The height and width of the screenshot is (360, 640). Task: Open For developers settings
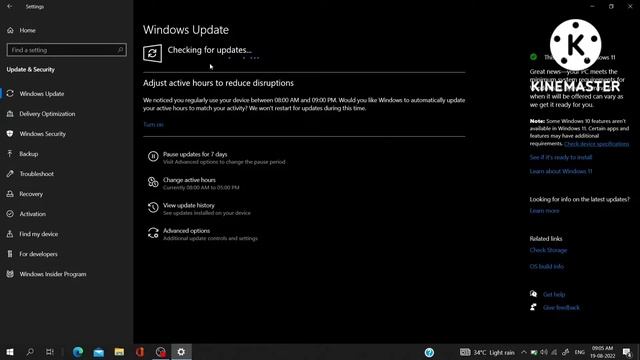pyautogui.click(x=38, y=254)
